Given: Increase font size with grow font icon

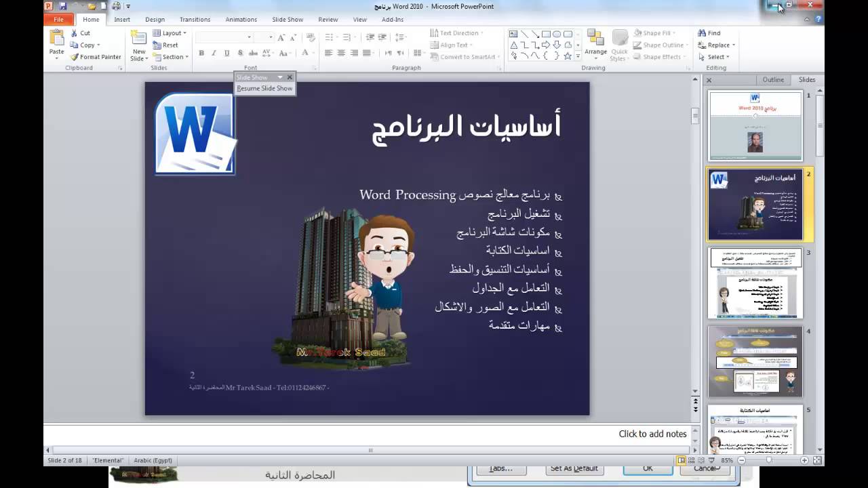Looking at the screenshot, I should tap(281, 37).
